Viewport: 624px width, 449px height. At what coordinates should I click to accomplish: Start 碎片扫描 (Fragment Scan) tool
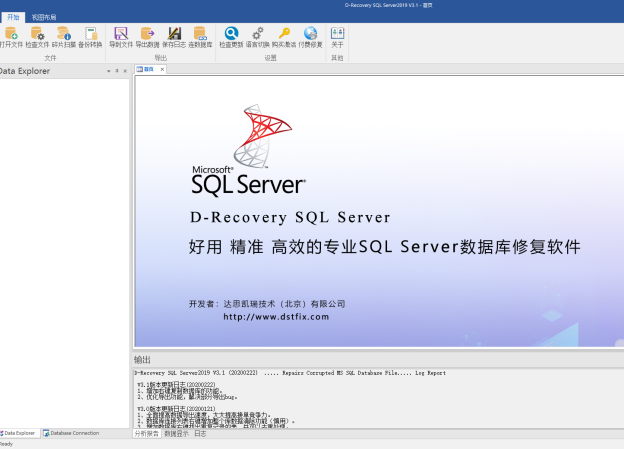64,33
